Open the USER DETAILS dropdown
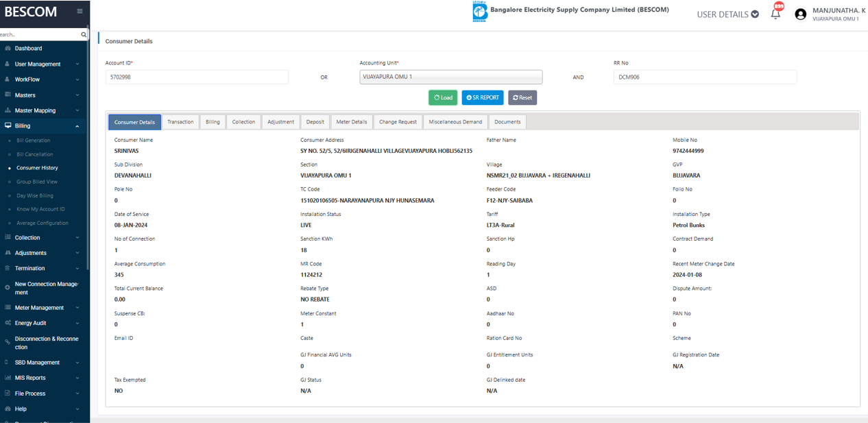 (x=727, y=14)
